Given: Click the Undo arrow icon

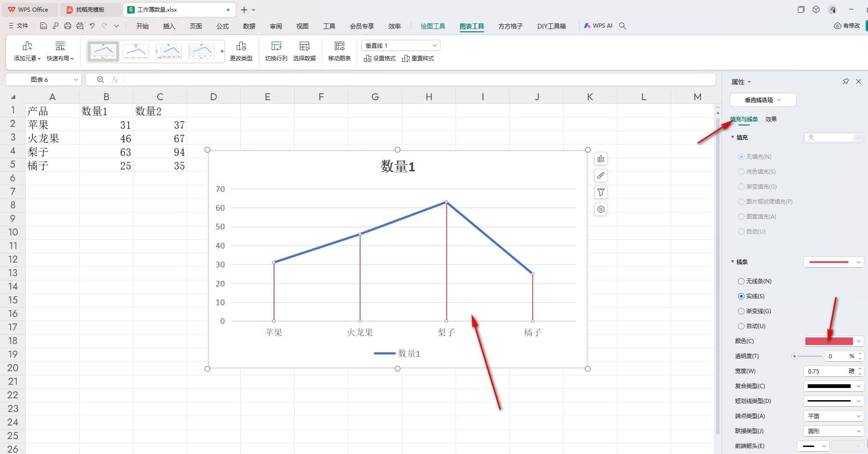Looking at the screenshot, I should click(x=92, y=26).
